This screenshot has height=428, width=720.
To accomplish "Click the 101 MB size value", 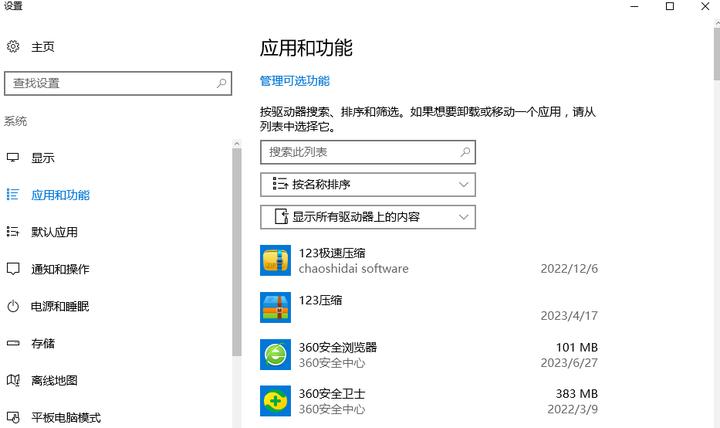I will point(577,348).
